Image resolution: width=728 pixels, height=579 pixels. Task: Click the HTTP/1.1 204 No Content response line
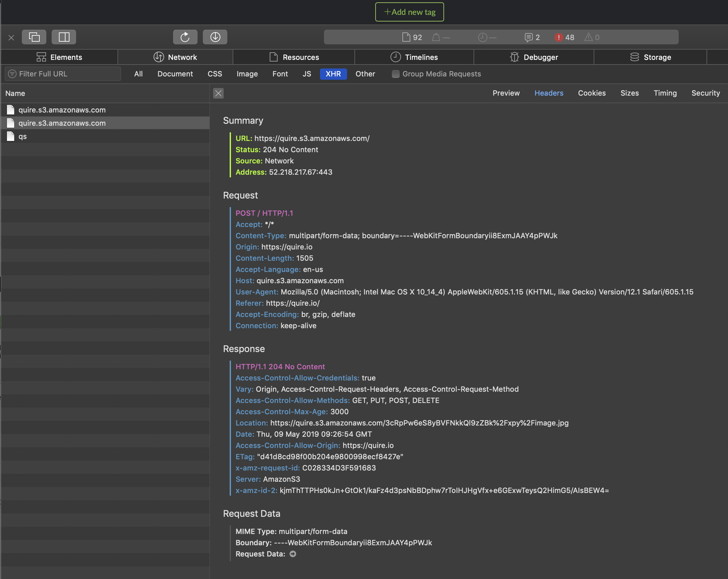pos(280,367)
